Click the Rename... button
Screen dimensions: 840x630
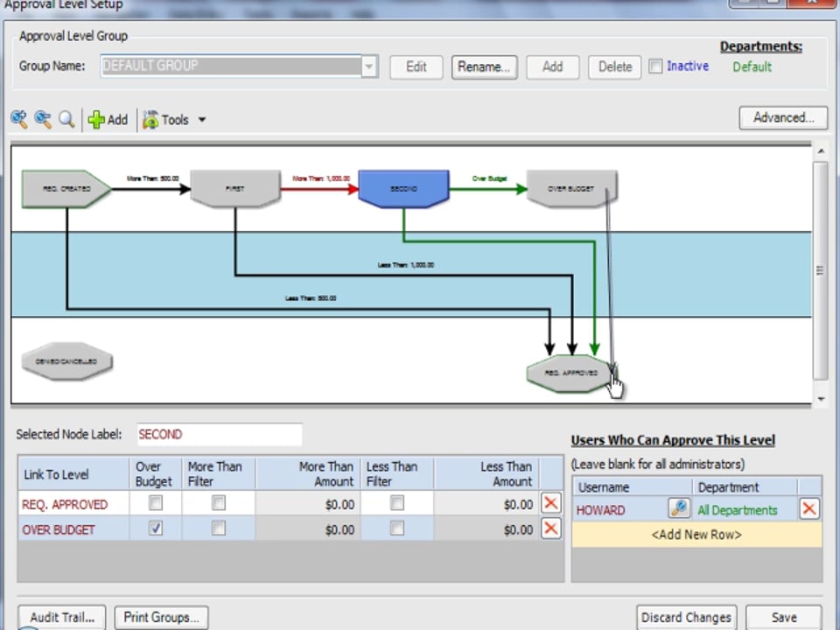point(484,66)
